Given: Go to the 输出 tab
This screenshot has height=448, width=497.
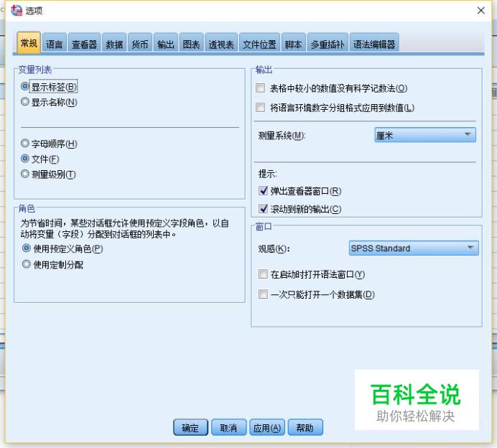Looking at the screenshot, I should point(165,44).
